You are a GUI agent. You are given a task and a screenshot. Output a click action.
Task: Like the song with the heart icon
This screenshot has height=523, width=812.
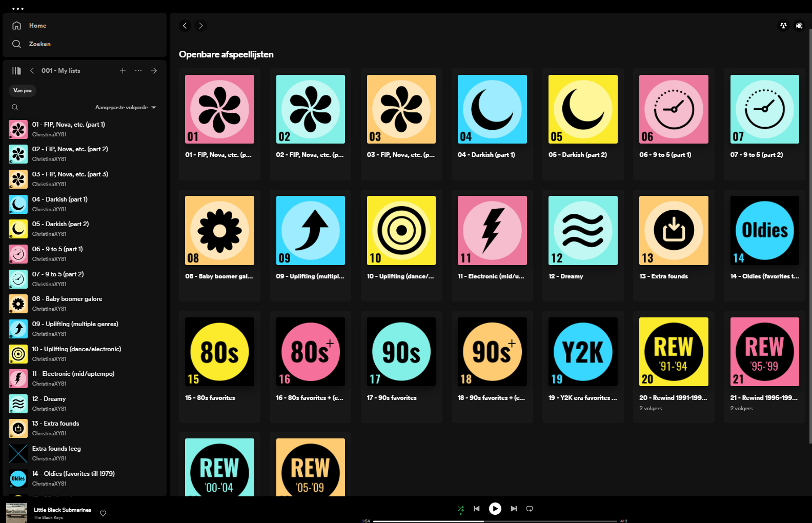[x=103, y=513]
